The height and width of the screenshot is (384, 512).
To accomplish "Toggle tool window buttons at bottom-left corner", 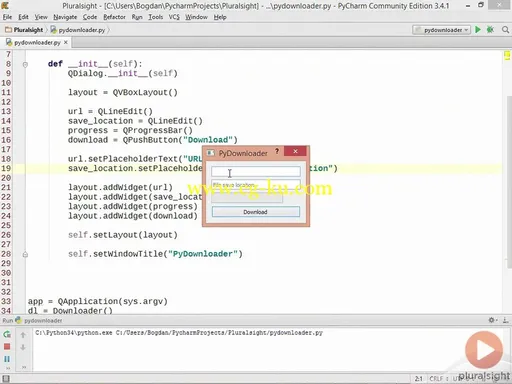I will [6, 379].
